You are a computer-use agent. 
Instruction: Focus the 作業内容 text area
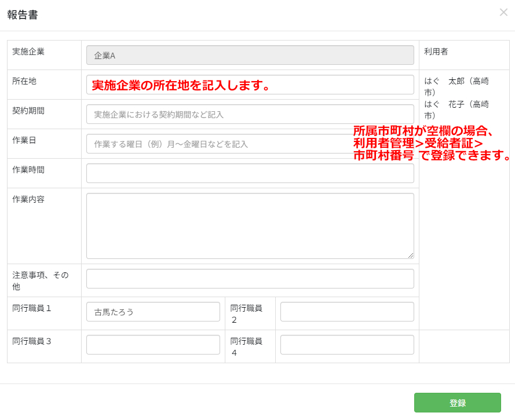click(250, 225)
